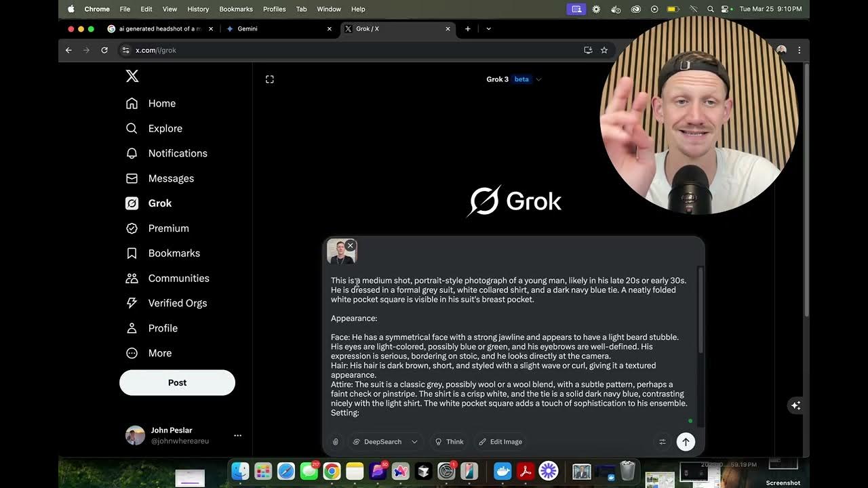The image size is (868, 488).
Task: Open the Bookmarks menu
Action: click(236, 9)
